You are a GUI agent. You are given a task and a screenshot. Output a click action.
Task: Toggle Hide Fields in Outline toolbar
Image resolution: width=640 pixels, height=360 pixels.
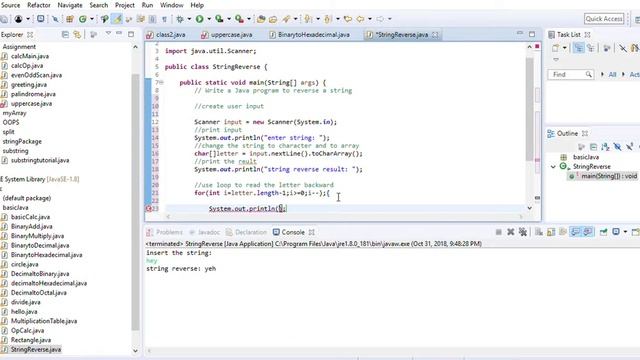[x=618, y=147]
